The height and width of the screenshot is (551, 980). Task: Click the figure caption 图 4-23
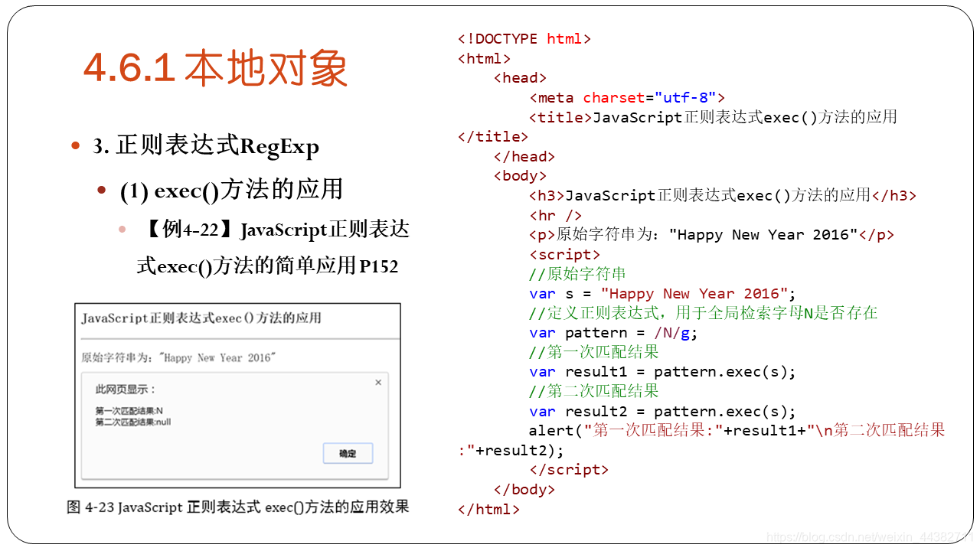pos(238,507)
